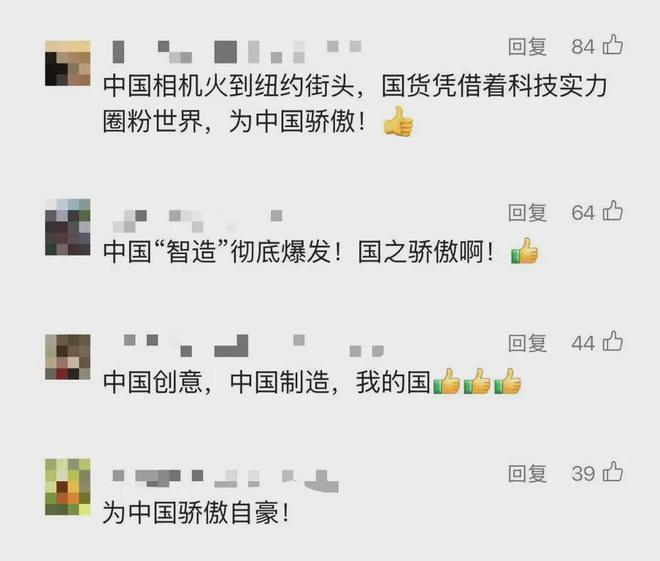Select comment text 为中国骄傲自豪！

point(196,513)
